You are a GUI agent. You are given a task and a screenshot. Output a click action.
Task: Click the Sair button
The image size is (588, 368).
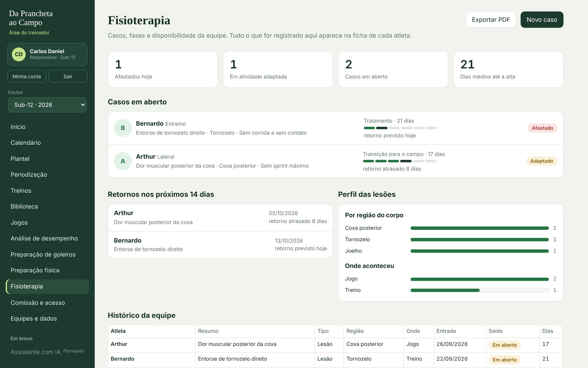[68, 76]
